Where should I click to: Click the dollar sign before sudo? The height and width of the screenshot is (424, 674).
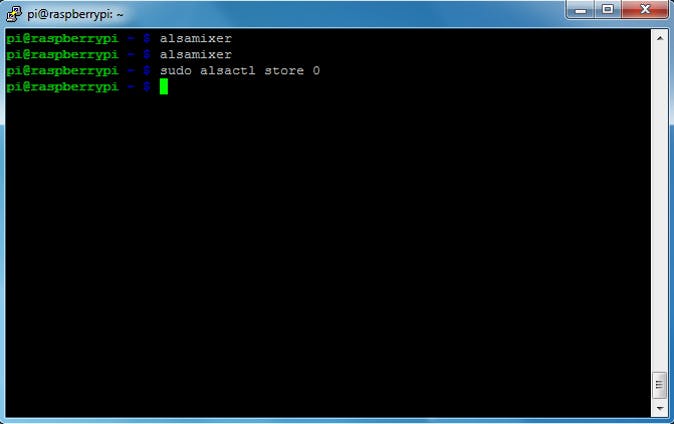(147, 71)
